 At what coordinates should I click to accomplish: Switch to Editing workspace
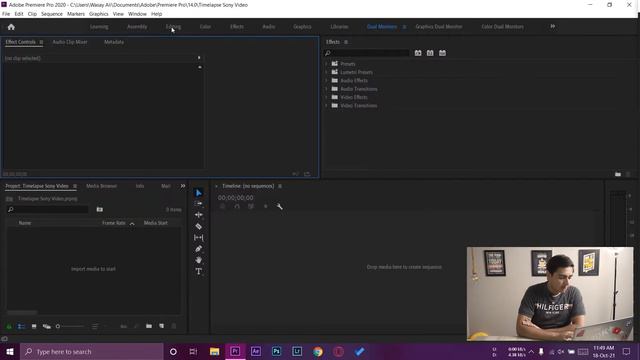pos(173,27)
